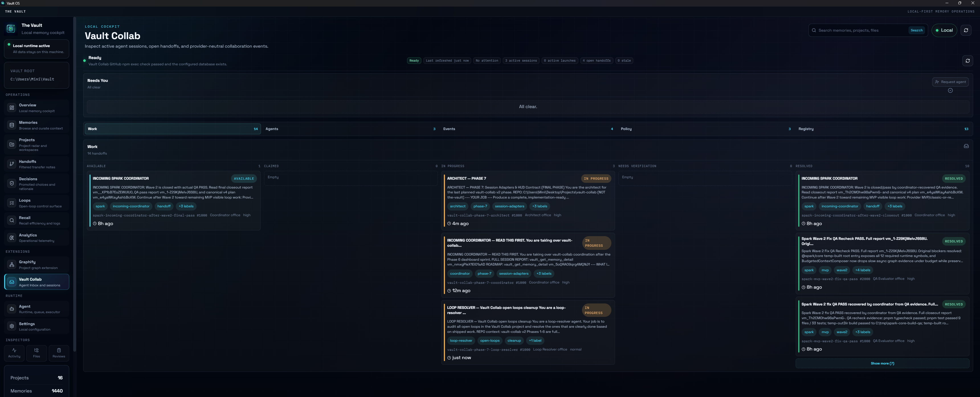Expand Show more (7) resolved handoffs
This screenshot has height=397, width=980.
(882, 363)
